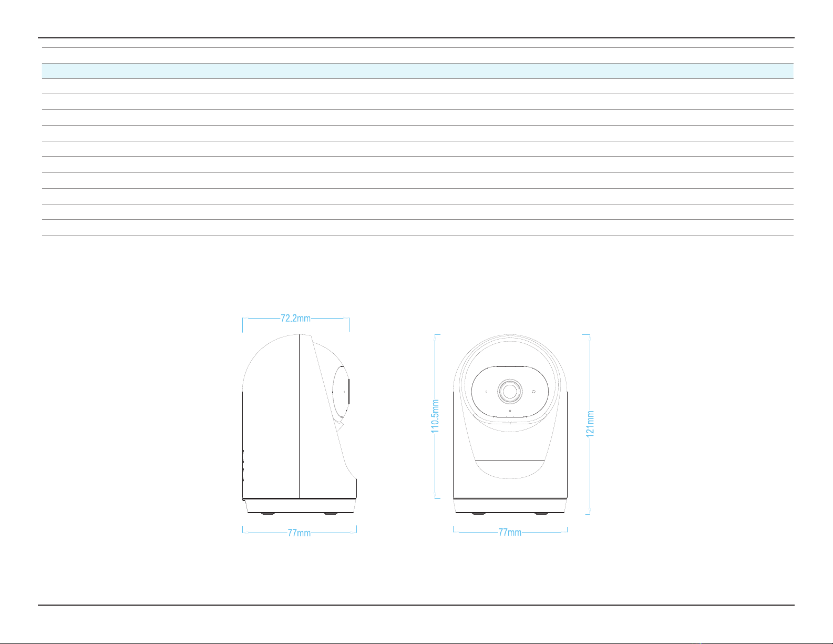Image resolution: width=833 pixels, height=644 pixels.
Task: Click the 77mm label under the front view
Action: click(510, 533)
